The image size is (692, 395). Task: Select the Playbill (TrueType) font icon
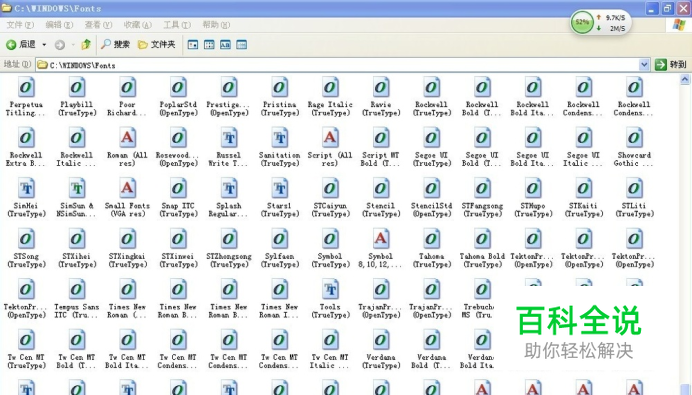[x=77, y=87]
